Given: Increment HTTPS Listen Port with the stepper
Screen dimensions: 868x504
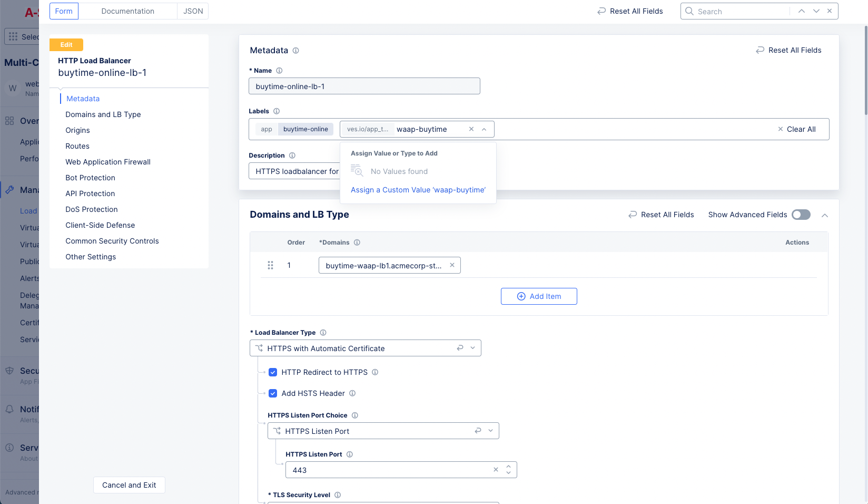Looking at the screenshot, I should (508, 466).
